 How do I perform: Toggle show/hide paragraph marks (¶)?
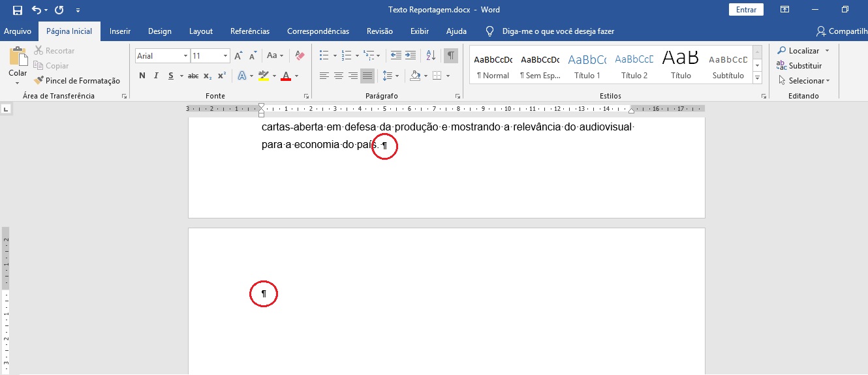[451, 56]
